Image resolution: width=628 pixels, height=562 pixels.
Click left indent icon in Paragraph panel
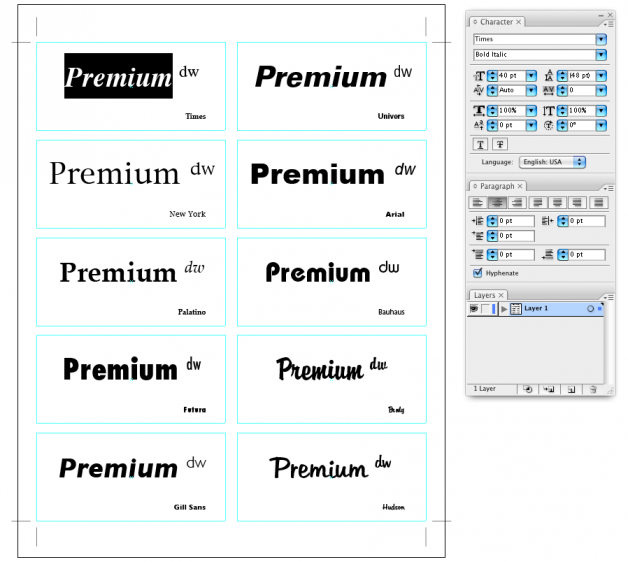[x=477, y=221]
